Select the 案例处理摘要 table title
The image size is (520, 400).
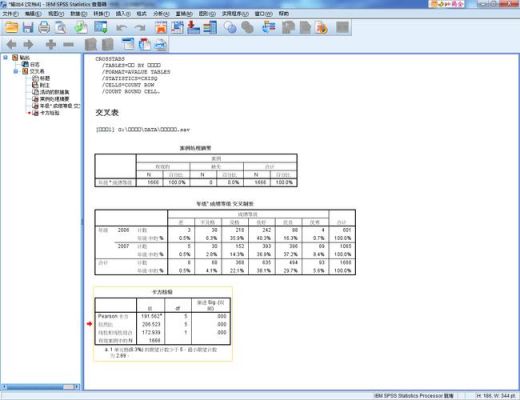(195, 148)
